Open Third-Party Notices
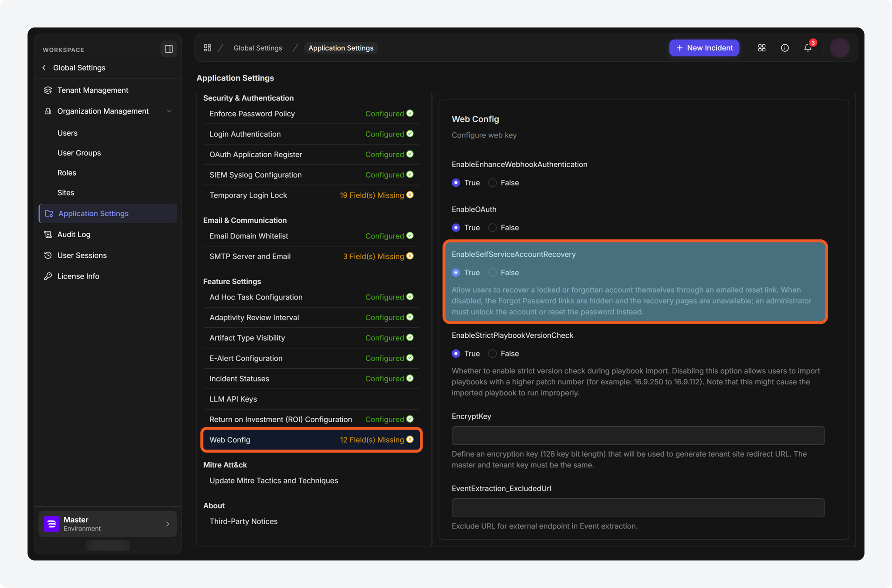 (x=243, y=521)
